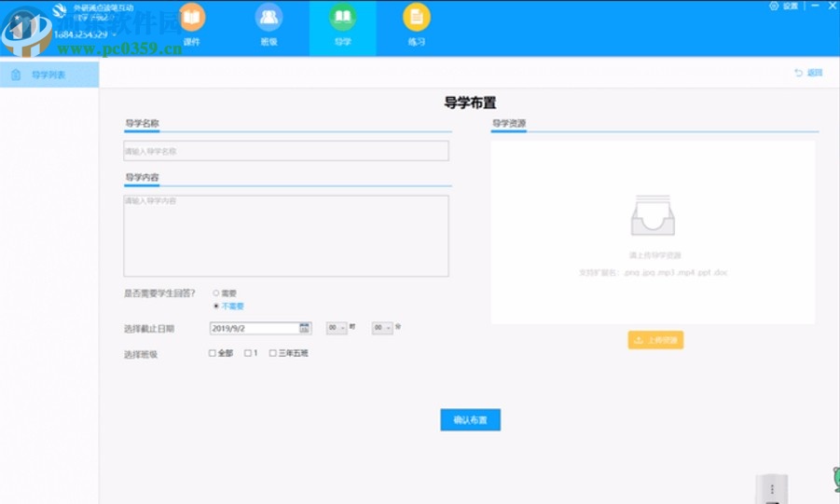Select the 需要 radio button
The image size is (840, 504).
pos(216,293)
